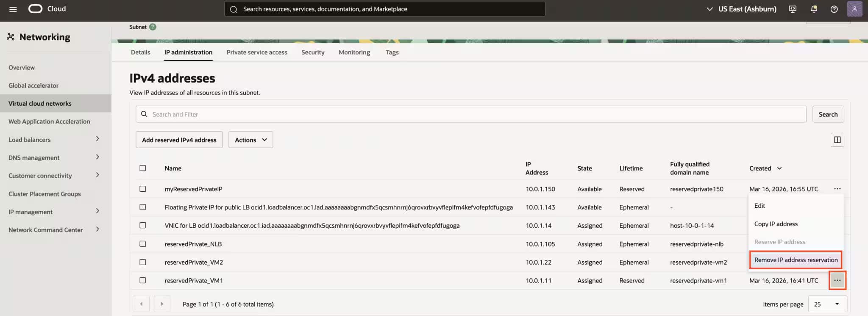Open actions menu for reservedPrivate_VM1 row
The width and height of the screenshot is (868, 316).
point(837,280)
